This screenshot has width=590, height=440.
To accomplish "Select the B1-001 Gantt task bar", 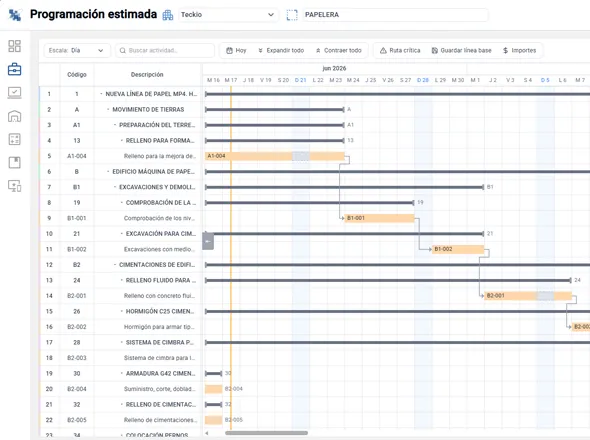I will click(x=379, y=218).
